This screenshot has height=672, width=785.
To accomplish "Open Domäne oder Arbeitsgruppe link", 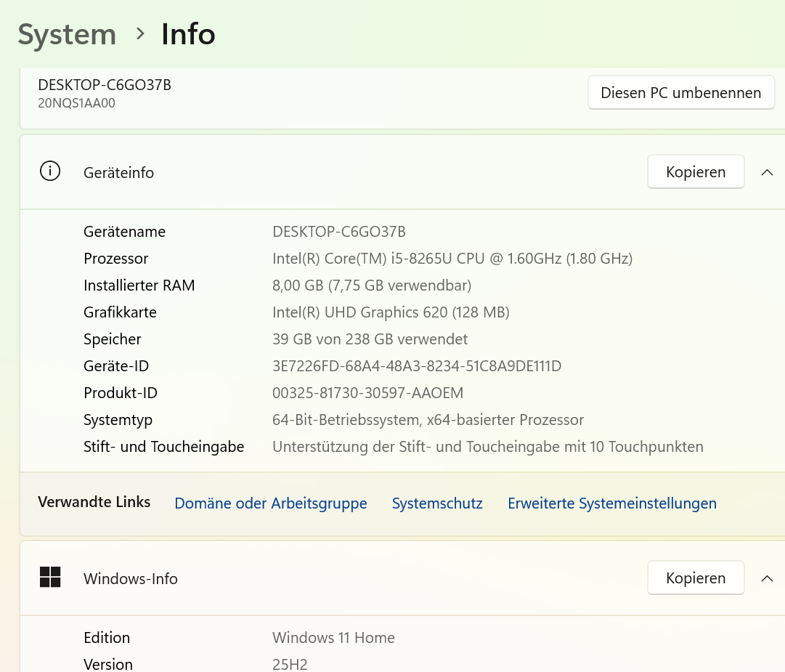I will [x=271, y=503].
